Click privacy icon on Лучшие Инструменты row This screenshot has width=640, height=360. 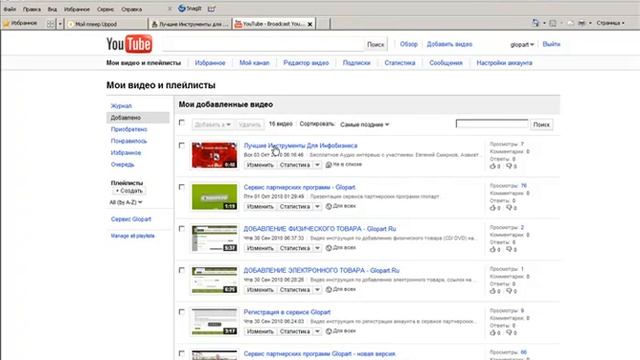click(329, 164)
